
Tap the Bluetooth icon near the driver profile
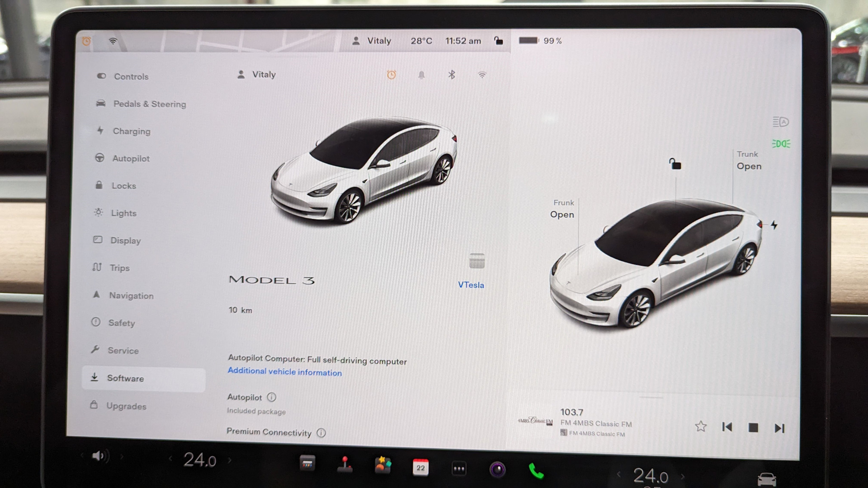pyautogui.click(x=450, y=75)
